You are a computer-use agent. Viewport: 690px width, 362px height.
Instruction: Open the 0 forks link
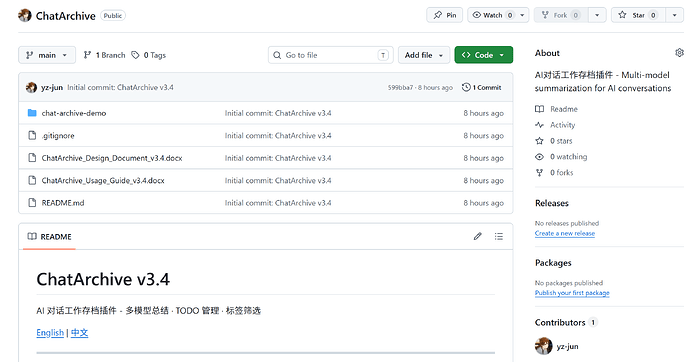[562, 172]
